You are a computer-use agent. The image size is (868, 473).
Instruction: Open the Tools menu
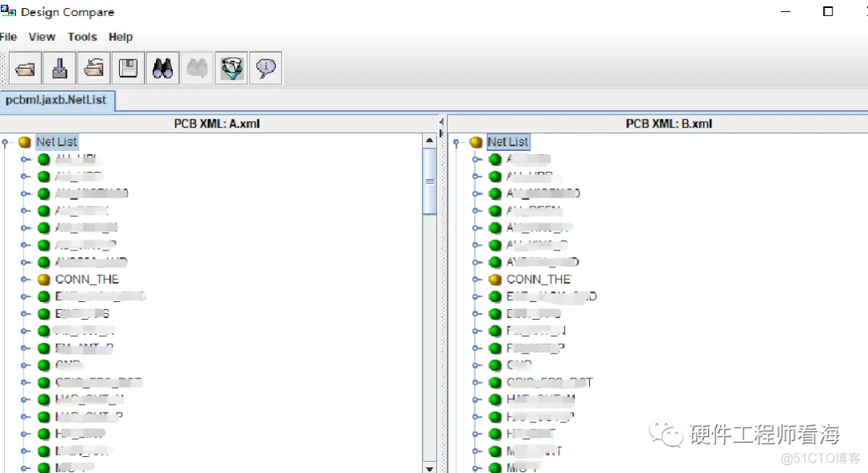pos(83,37)
